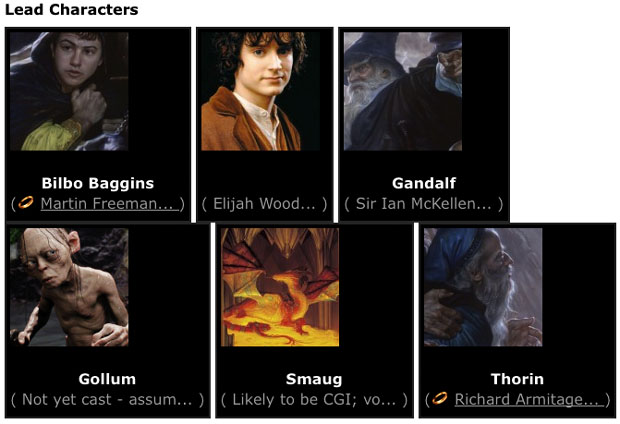
Task: Click the 'Likely to be CGI' caption
Action: [314, 399]
